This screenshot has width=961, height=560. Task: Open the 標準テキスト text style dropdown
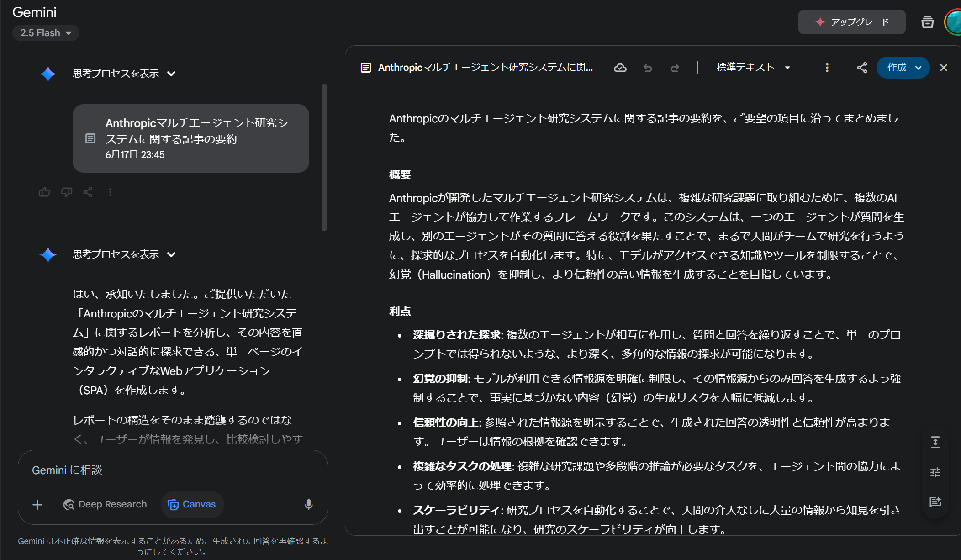753,68
